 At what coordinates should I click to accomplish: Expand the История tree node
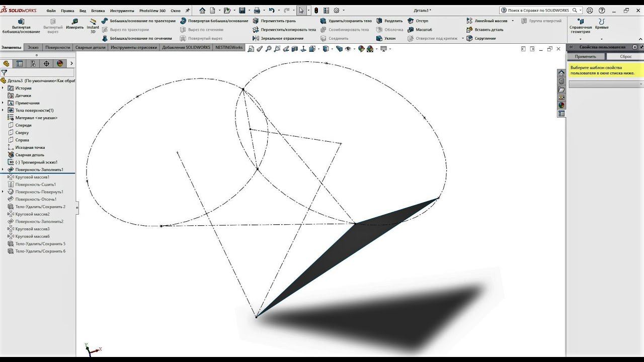click(x=3, y=88)
